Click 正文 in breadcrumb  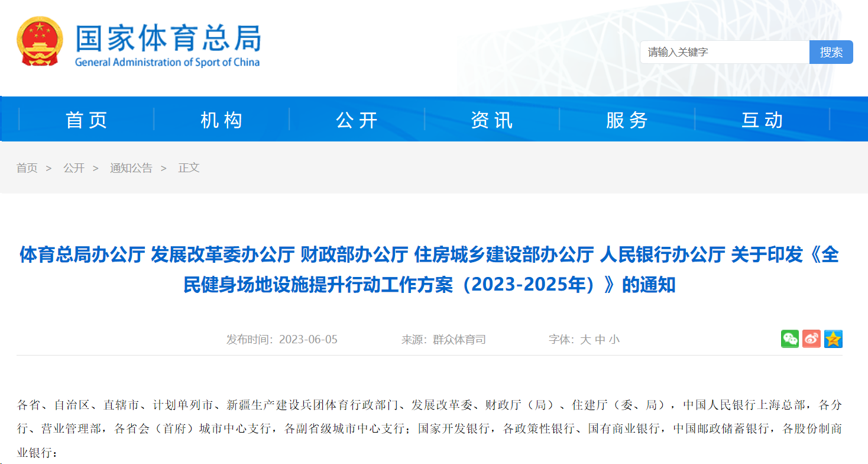(189, 168)
